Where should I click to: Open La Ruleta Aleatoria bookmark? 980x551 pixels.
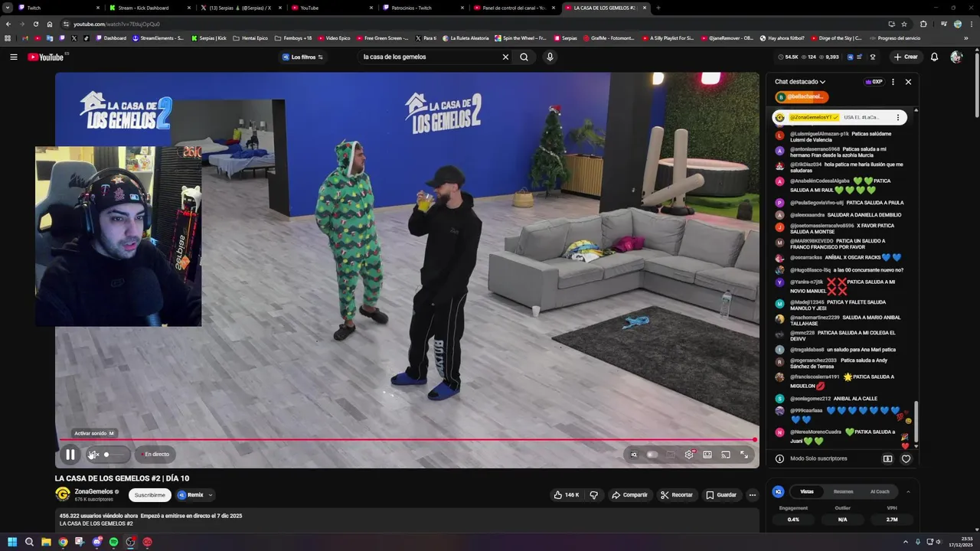(465, 37)
